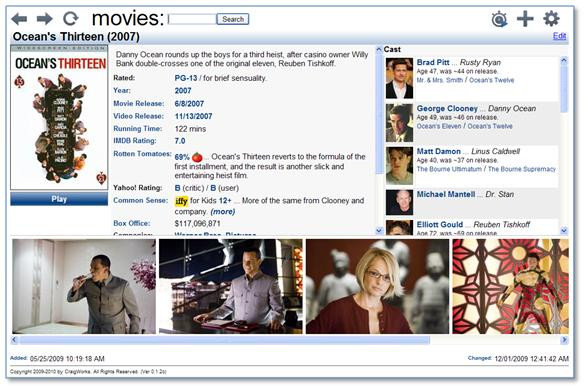This screenshot has height=389, width=585.
Task: Click the Search button
Action: point(233,19)
